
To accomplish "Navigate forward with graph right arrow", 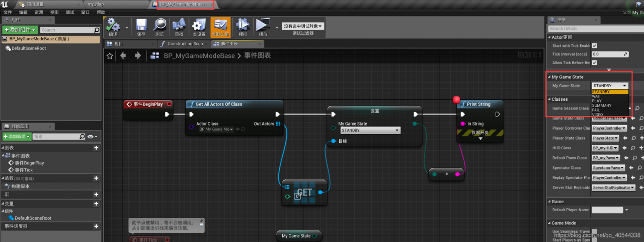I will (x=137, y=56).
